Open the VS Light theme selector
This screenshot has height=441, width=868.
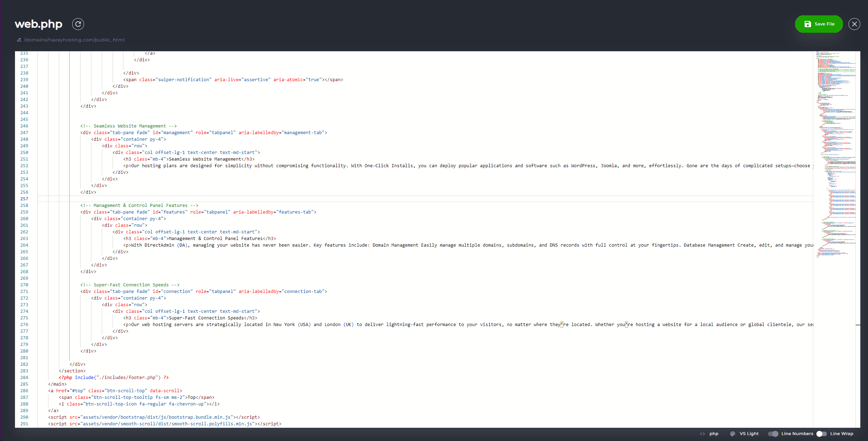point(749,434)
